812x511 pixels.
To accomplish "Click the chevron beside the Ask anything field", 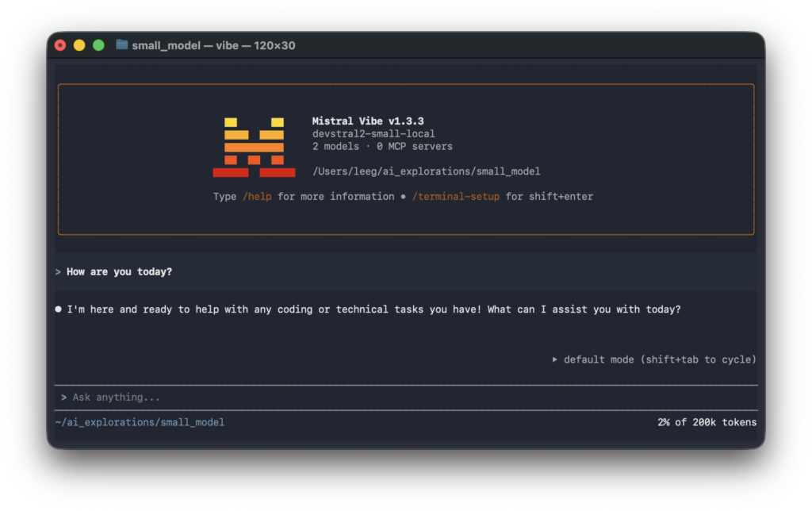I will tap(63, 398).
